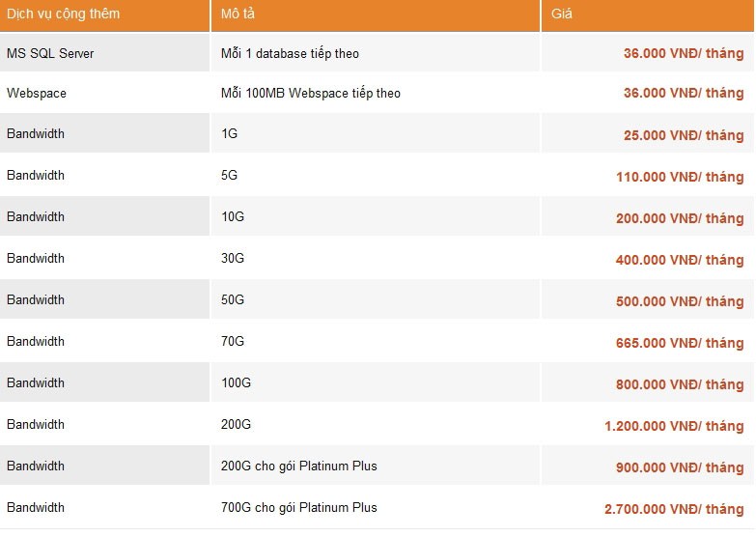Screen dimensions: 756x537
Task: Click 'Bandwidth' label in the 70G row
Action: 36,341
